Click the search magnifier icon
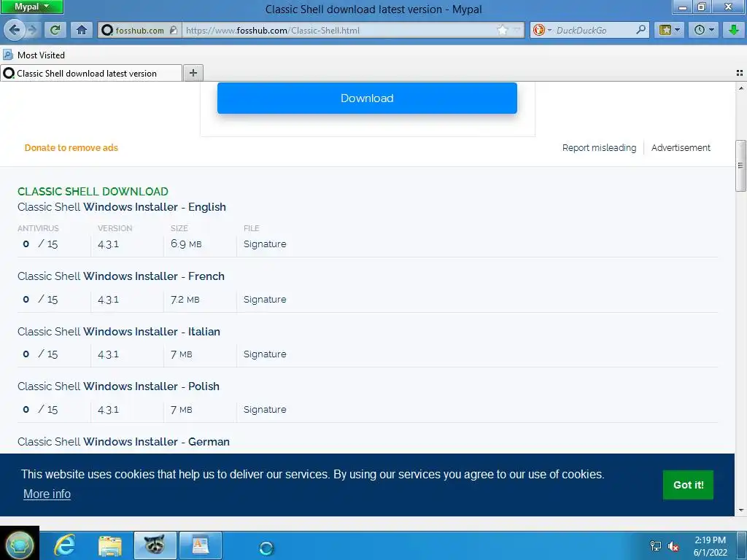The width and height of the screenshot is (747, 560). point(641,30)
